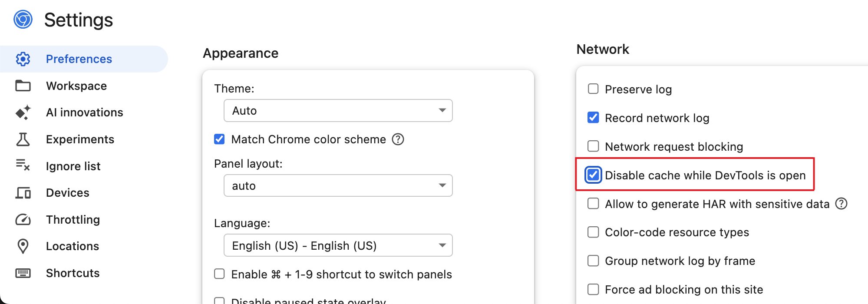Show help for Match Chrome color scheme
Image resolution: width=868 pixels, height=304 pixels.
pos(398,139)
